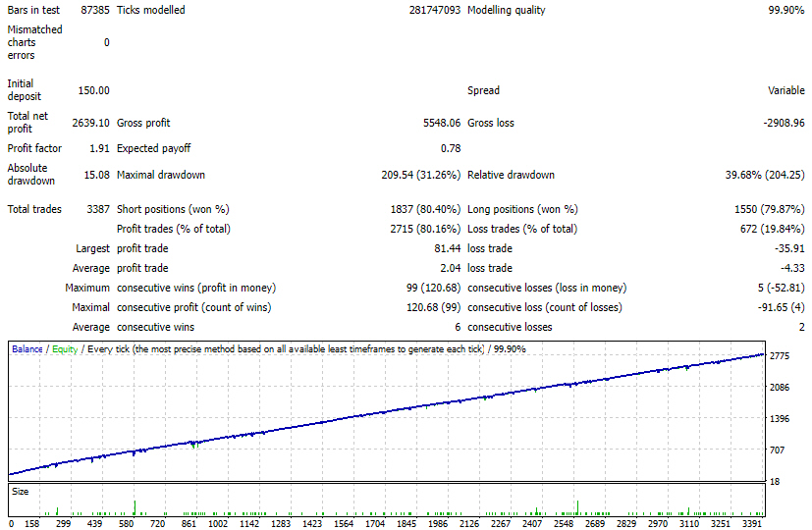Select the 2086 y-axis value
This screenshot has height=530, width=812.
(x=780, y=387)
